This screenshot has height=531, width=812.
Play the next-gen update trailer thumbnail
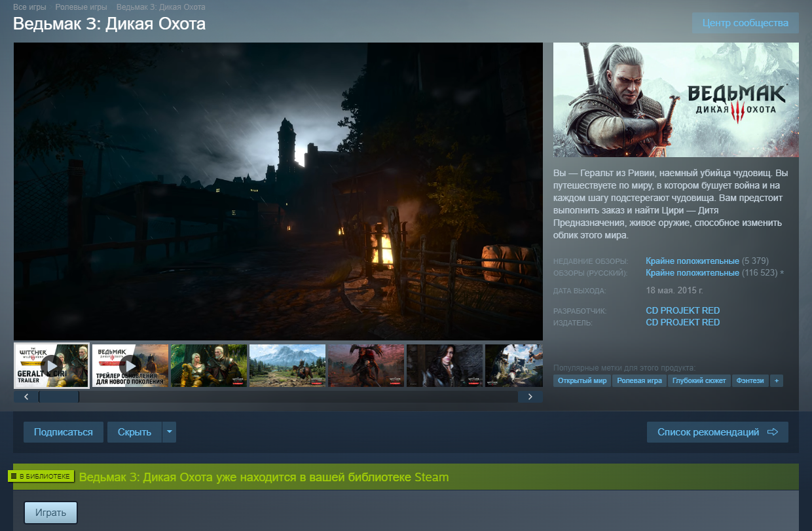(130, 365)
